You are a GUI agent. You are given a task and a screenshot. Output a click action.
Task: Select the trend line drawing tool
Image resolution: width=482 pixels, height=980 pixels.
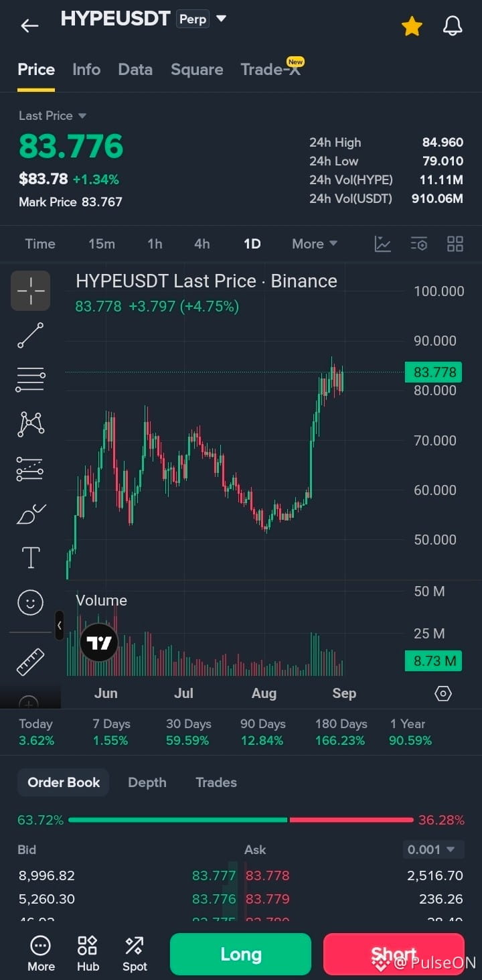coord(30,336)
